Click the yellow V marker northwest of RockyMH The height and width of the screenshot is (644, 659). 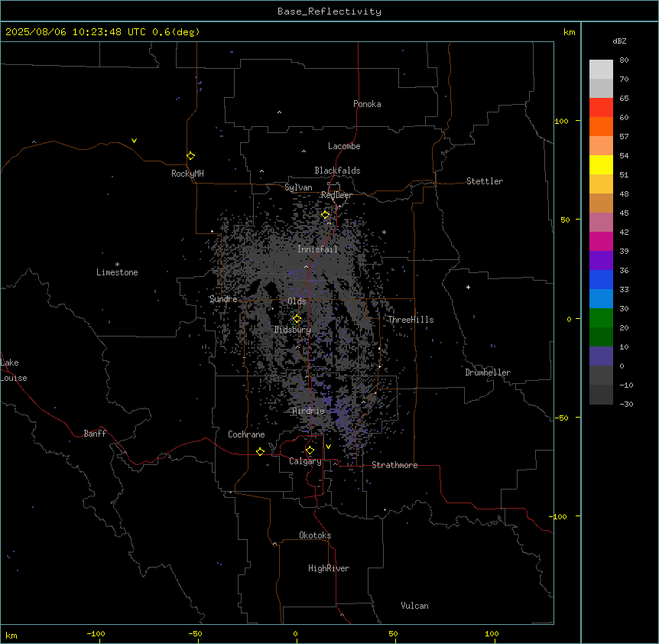tap(134, 141)
